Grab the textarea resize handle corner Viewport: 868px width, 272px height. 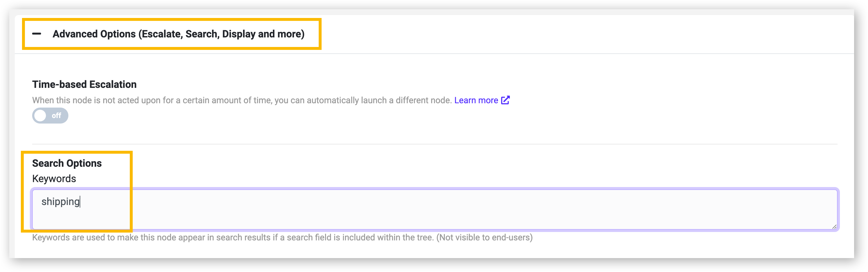[834, 226]
